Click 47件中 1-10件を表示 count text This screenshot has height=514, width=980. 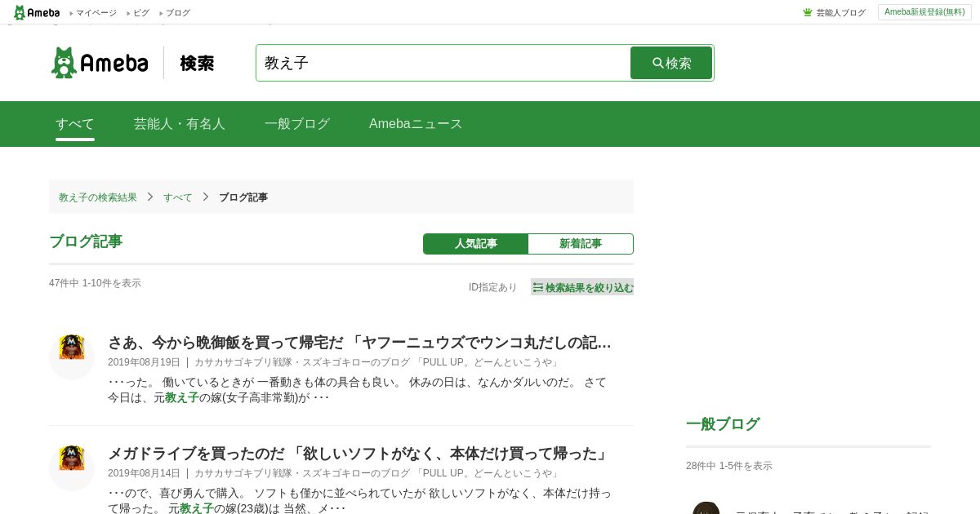coord(95,283)
